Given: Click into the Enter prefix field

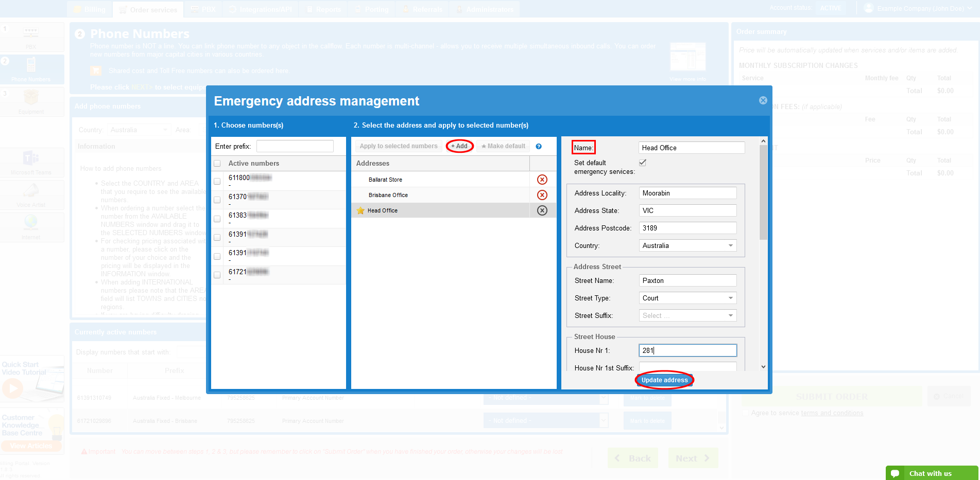Looking at the screenshot, I should 295,147.
